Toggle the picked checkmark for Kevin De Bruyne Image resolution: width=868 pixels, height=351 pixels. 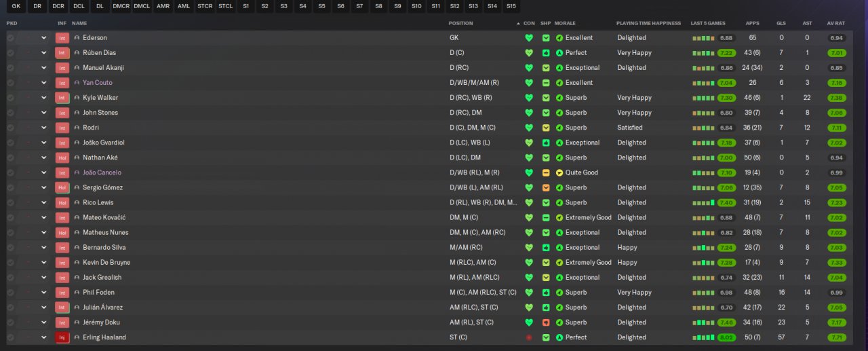tap(10, 263)
